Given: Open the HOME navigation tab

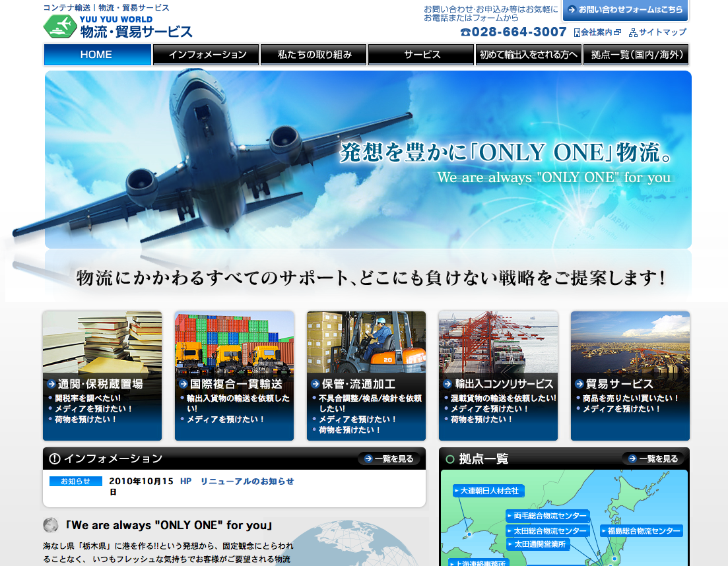Looking at the screenshot, I should tap(97, 55).
